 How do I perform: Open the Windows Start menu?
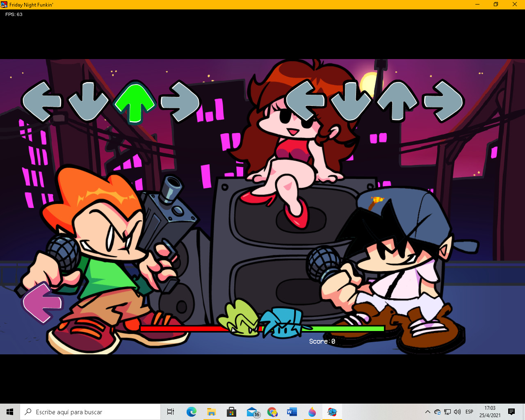click(9, 412)
